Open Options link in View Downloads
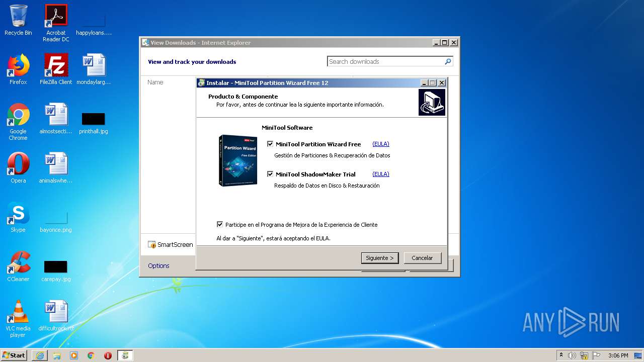The image size is (644, 362). (x=158, y=265)
